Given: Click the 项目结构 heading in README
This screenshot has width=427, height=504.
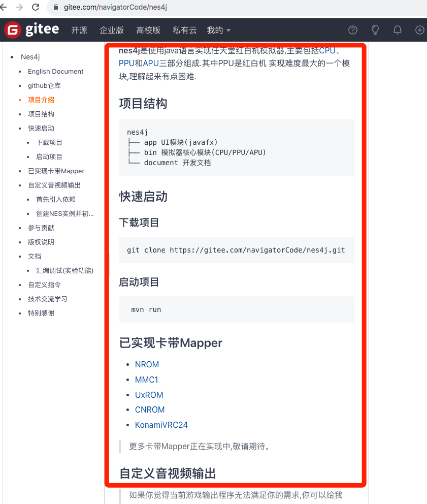Looking at the screenshot, I should 143,104.
